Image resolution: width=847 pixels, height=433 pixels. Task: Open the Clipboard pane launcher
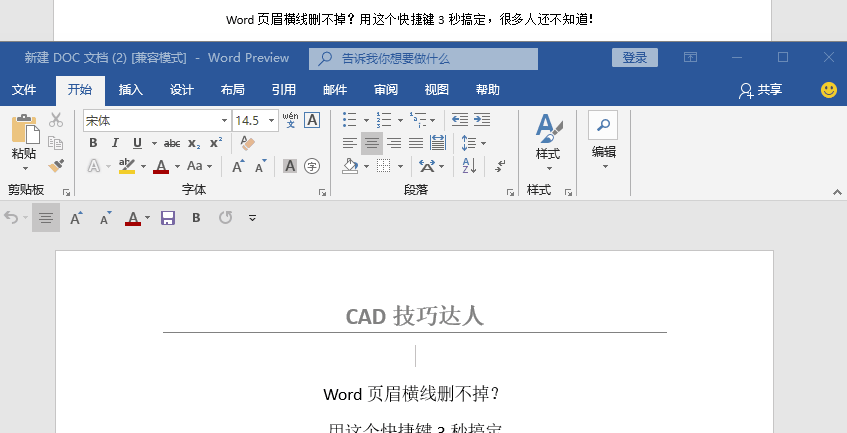pyautogui.click(x=66, y=192)
